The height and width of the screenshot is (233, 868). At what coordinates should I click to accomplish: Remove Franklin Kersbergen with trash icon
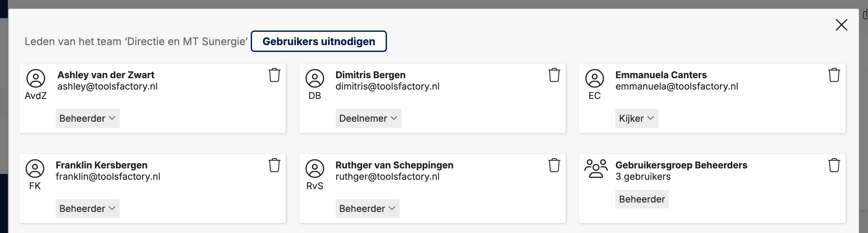pos(274,165)
